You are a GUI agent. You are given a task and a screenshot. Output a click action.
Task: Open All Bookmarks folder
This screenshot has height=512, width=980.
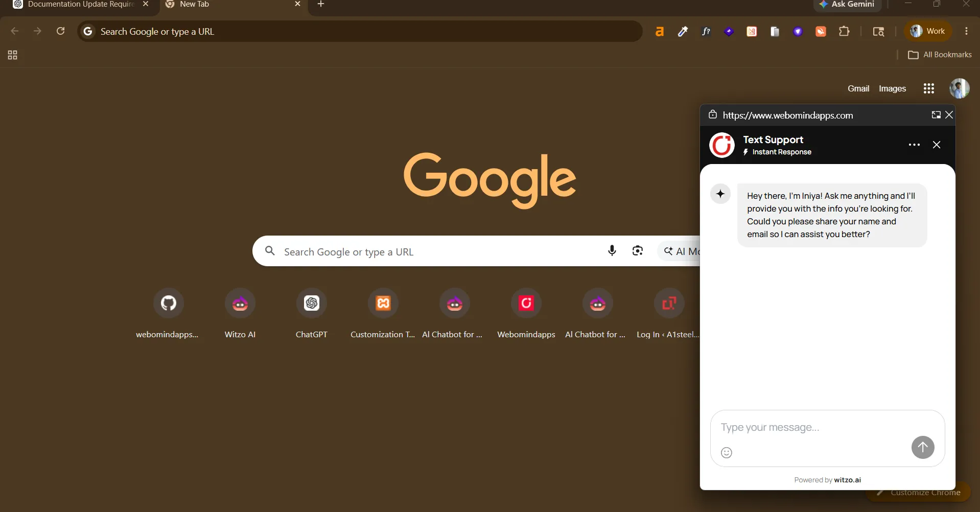pyautogui.click(x=940, y=55)
